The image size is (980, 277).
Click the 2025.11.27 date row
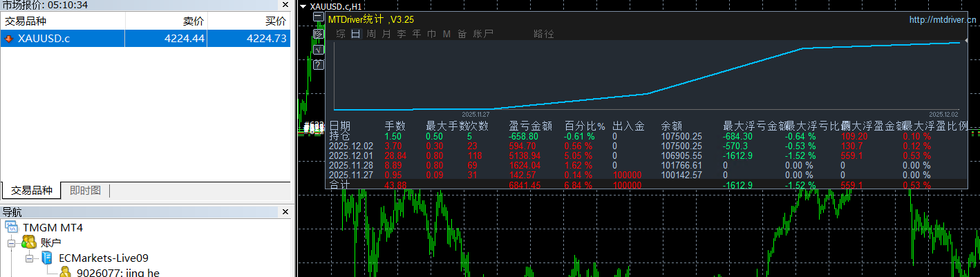pyautogui.click(x=351, y=175)
